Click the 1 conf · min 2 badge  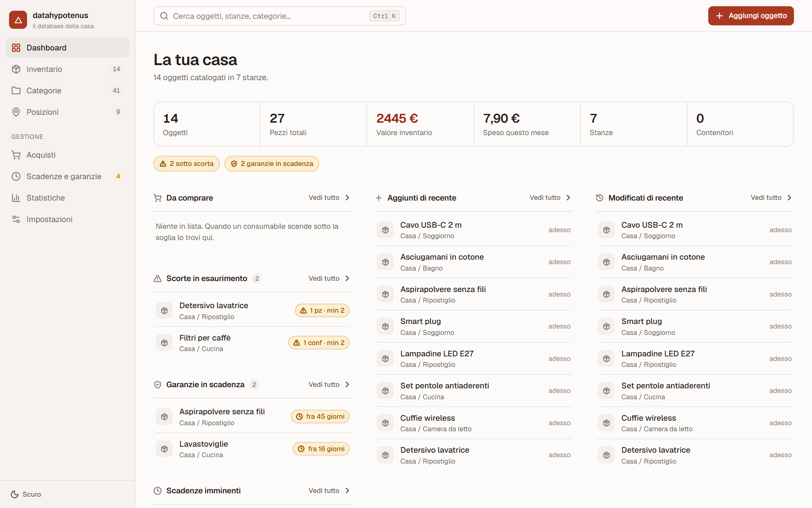pyautogui.click(x=319, y=343)
